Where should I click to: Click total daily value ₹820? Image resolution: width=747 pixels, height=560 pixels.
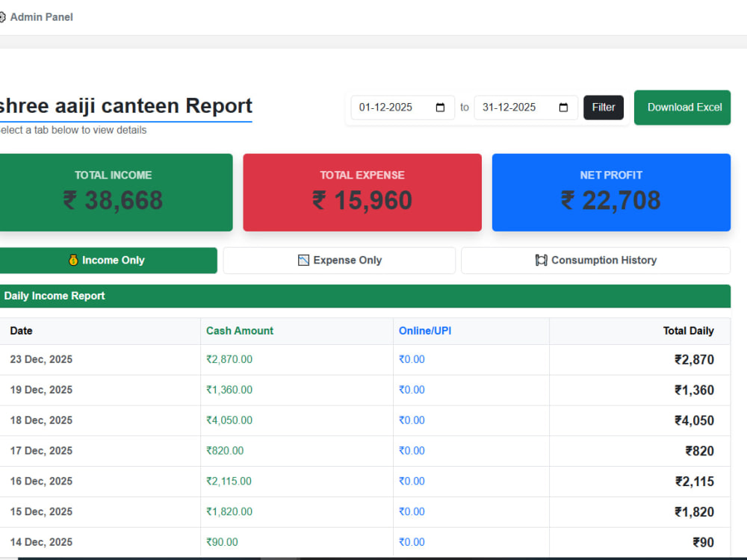[x=700, y=452]
